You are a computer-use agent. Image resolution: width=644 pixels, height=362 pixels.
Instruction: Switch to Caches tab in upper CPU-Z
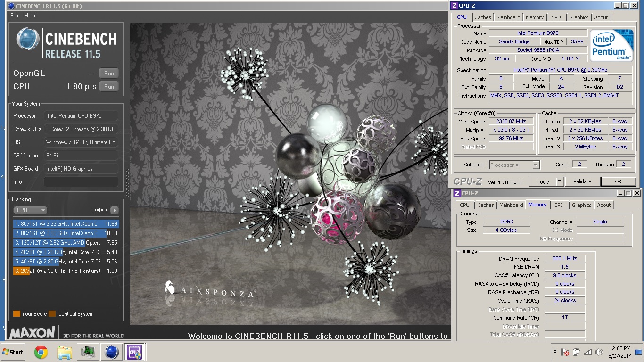pyautogui.click(x=482, y=17)
